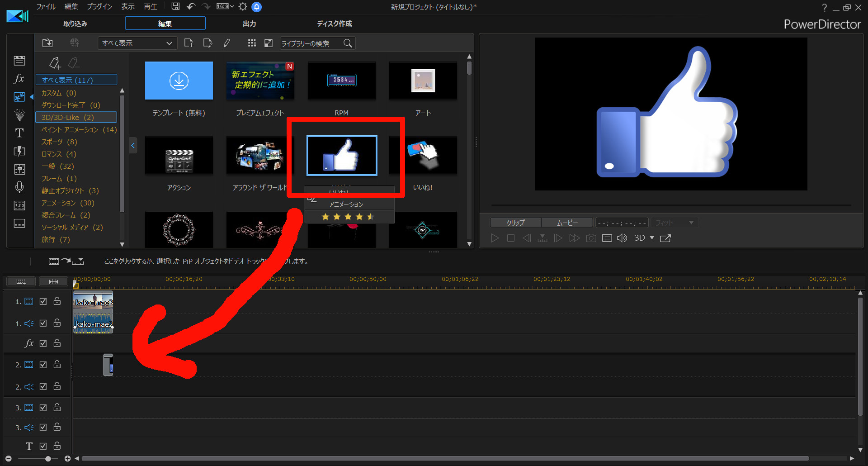
Task: Undock the preview window icon
Action: 665,238
